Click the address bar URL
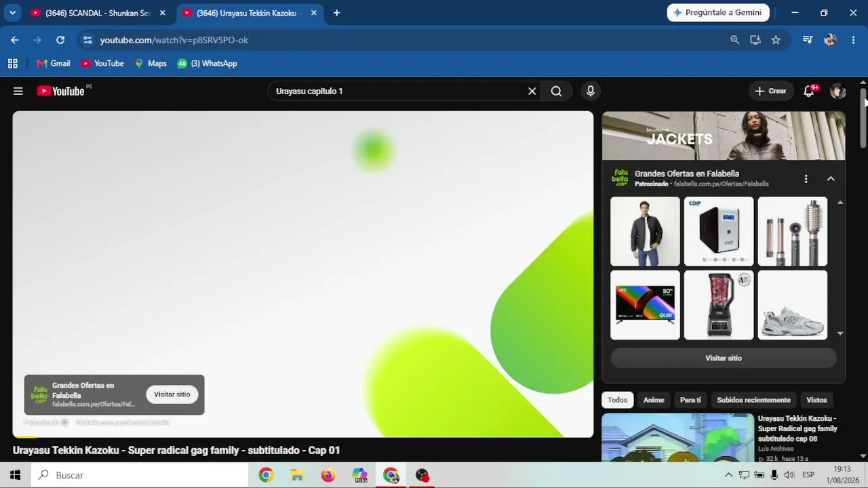 click(174, 40)
